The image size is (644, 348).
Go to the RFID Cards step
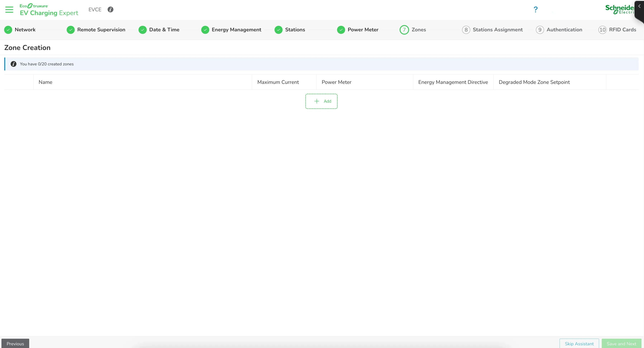point(623,30)
